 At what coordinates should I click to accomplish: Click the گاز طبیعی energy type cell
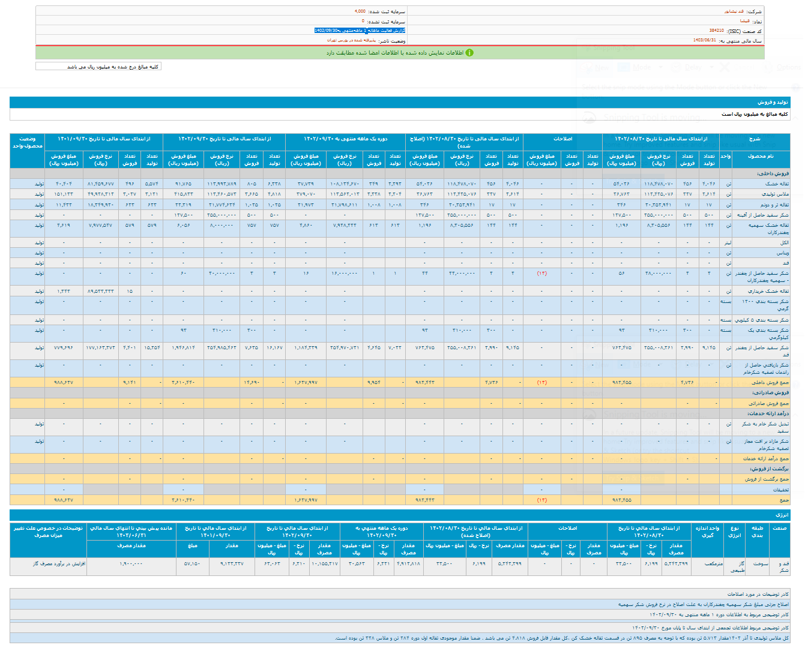(x=737, y=567)
